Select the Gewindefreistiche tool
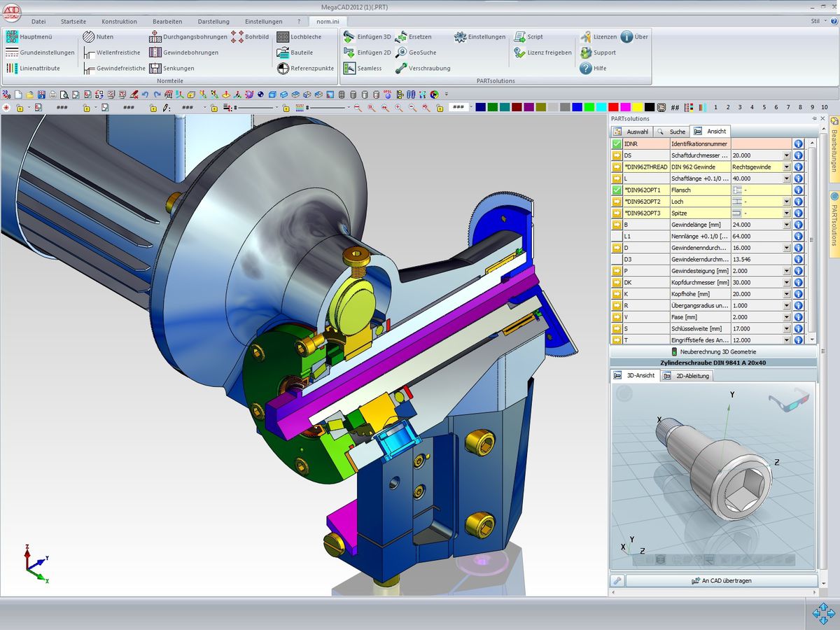The width and height of the screenshot is (840, 630). click(x=114, y=69)
